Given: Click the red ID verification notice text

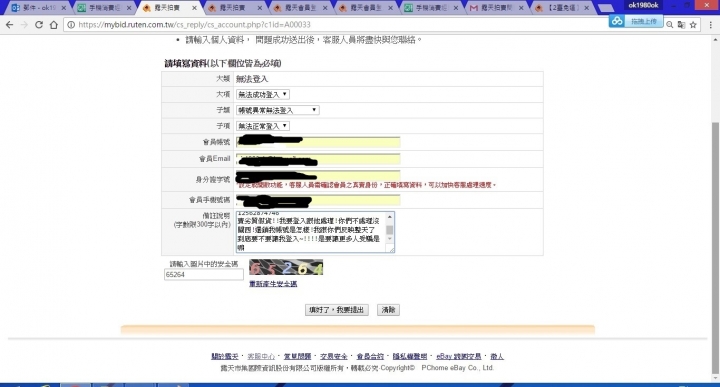Looking at the screenshot, I should coord(367,185).
